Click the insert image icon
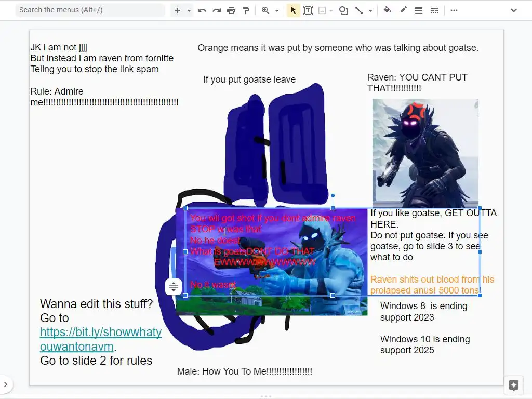Screen dimensions: 532x399 [322, 10]
